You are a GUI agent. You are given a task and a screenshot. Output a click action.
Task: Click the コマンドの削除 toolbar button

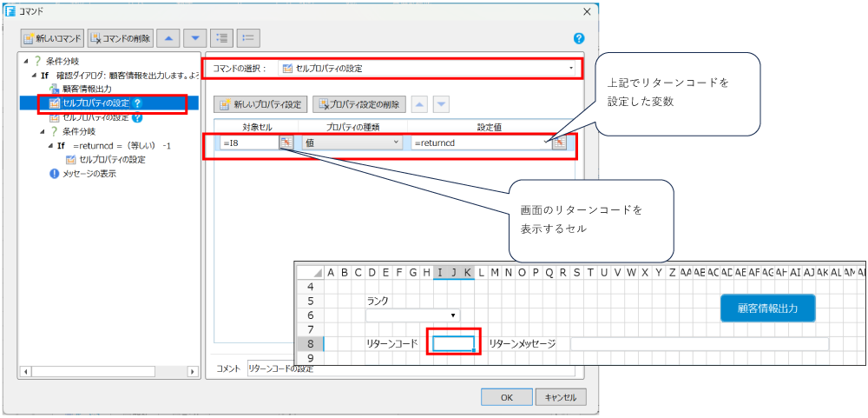coord(120,38)
